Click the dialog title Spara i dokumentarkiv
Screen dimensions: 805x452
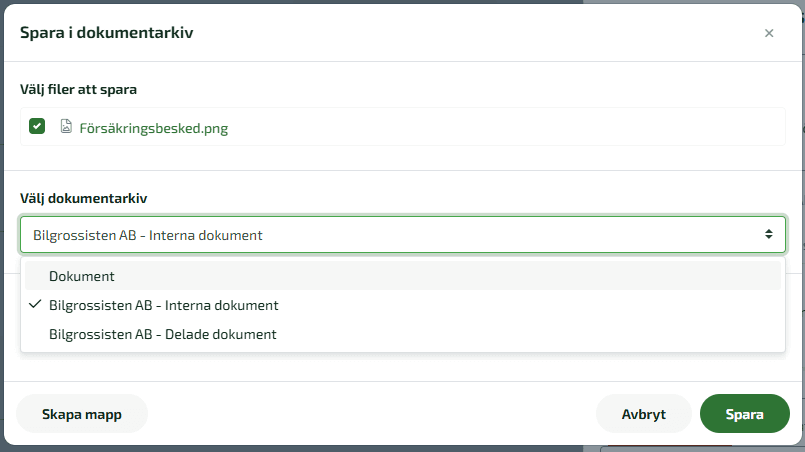click(107, 33)
